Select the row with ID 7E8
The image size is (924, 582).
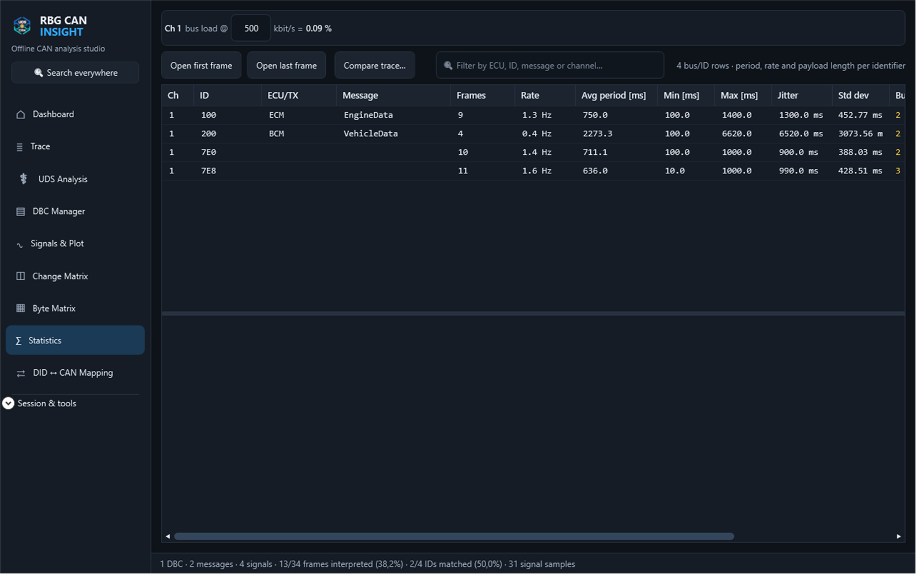point(533,170)
